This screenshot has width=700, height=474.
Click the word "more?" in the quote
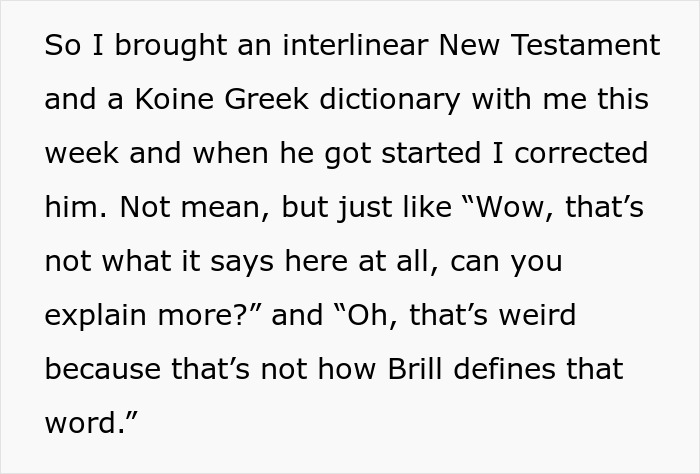204,315
